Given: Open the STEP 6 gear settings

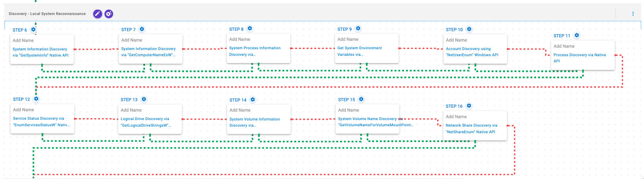Looking at the screenshot, I should [34, 30].
